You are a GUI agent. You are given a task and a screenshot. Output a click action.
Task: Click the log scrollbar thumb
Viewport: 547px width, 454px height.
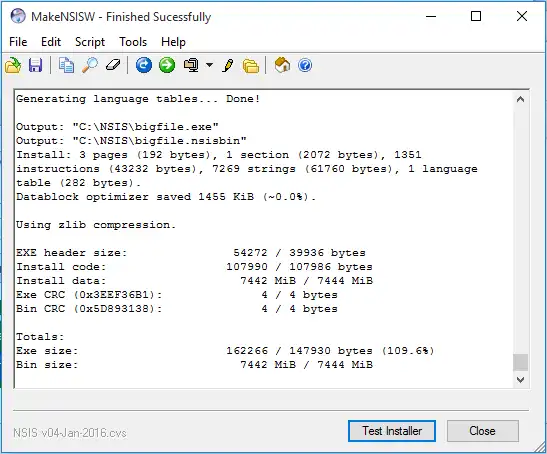click(520, 362)
